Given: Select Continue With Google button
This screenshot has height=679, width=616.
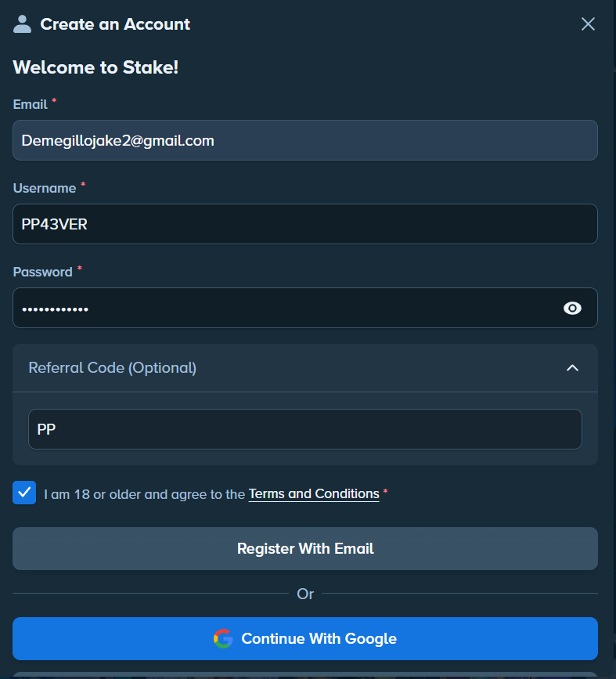Looking at the screenshot, I should point(305,639).
